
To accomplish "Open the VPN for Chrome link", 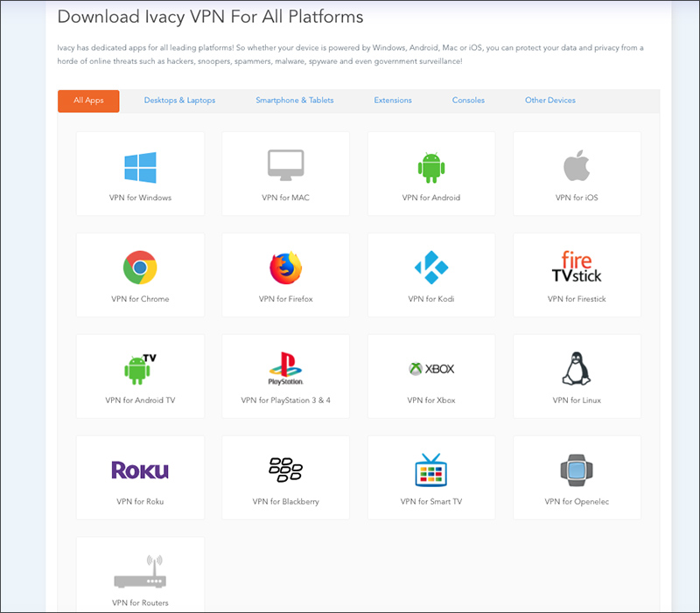I will coord(140,299).
